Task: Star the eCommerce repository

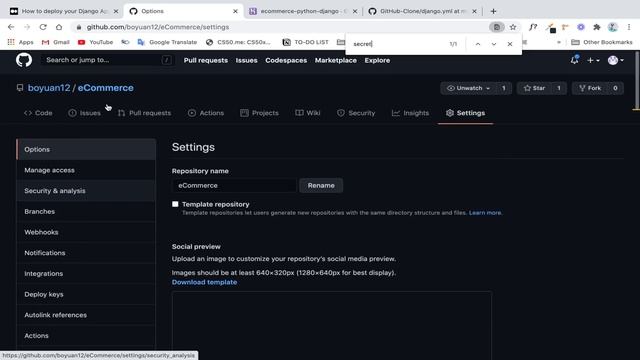Action: pos(535,88)
